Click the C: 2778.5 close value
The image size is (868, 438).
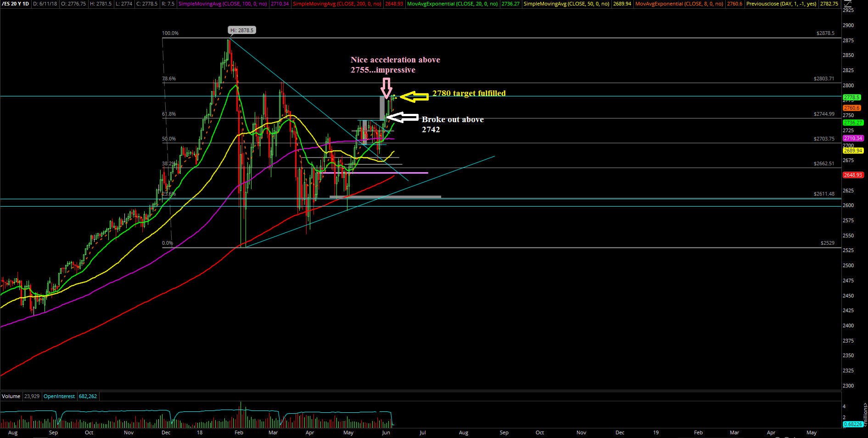[x=147, y=4]
